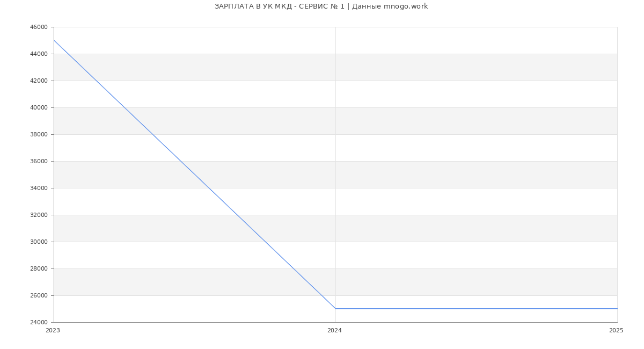Click the 2025 x-axis label
The image size is (644, 349).
(x=616, y=331)
